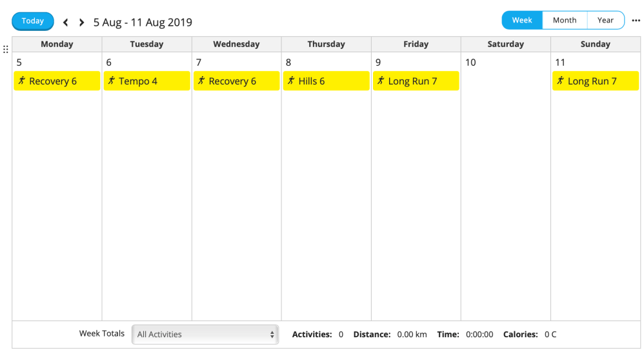Switch to Year view
Screen dimensions: 644x352
(605, 20)
